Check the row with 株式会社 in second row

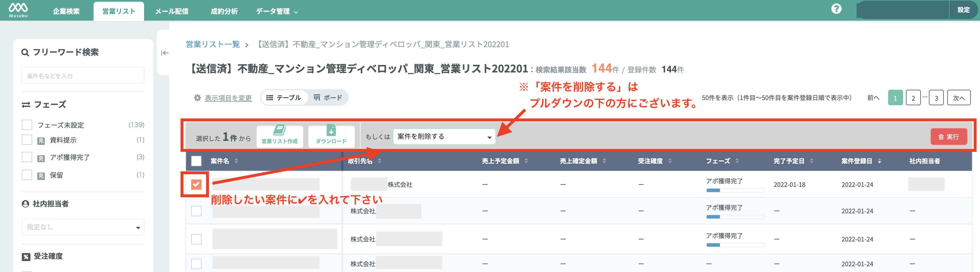196,211
